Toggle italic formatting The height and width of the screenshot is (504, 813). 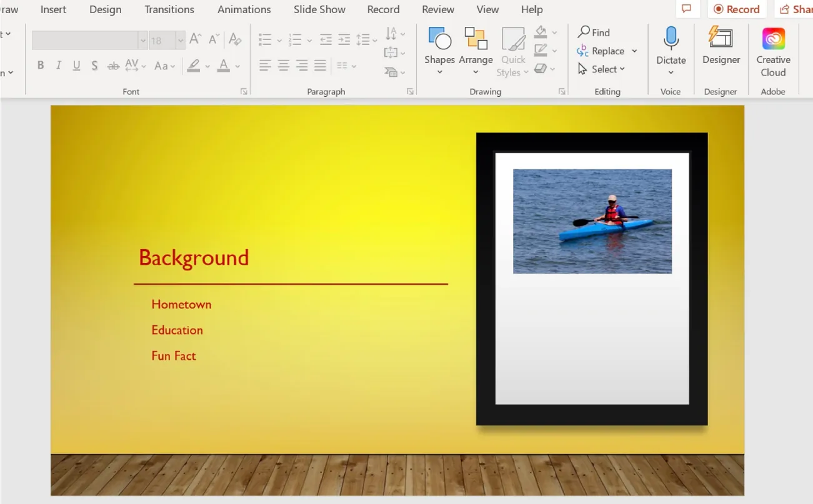tap(58, 65)
